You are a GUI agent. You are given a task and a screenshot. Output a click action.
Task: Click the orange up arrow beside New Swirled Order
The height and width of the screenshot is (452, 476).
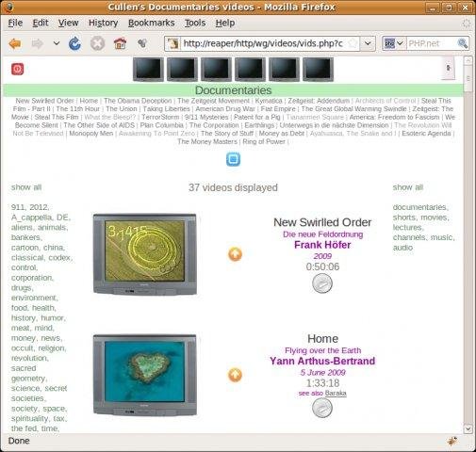point(235,254)
